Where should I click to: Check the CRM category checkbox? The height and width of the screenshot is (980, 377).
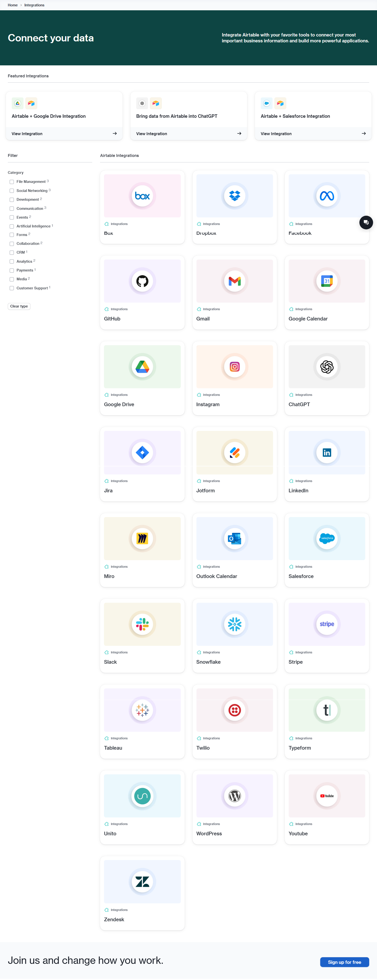click(x=12, y=253)
